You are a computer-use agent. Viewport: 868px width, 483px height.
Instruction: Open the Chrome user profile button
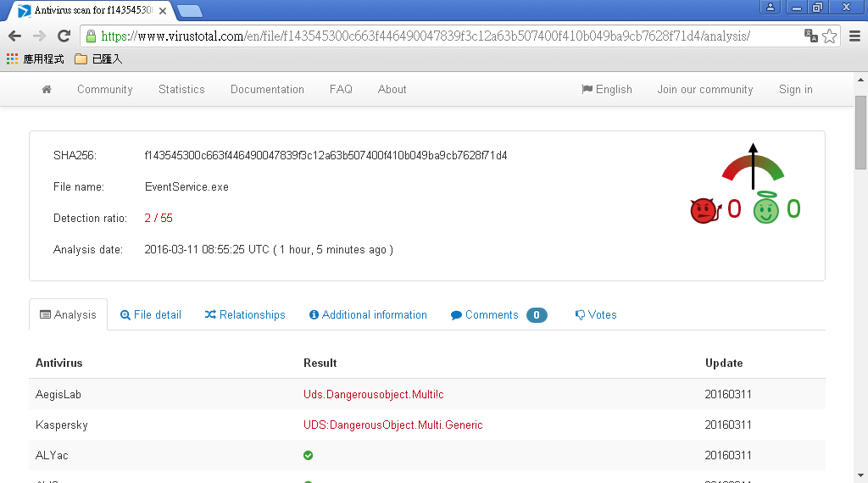point(770,7)
